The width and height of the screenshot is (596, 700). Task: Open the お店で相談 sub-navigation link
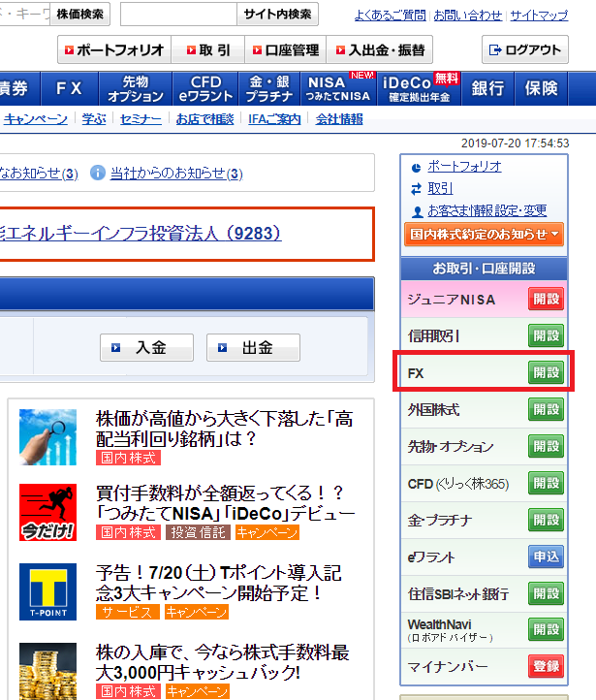(204, 119)
